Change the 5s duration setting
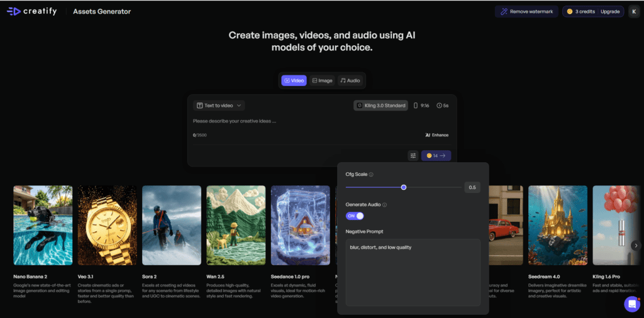The height and width of the screenshot is (318, 644). tap(442, 106)
